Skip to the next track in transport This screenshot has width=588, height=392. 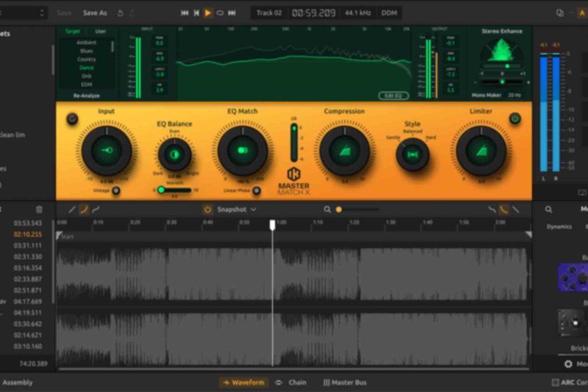coord(232,13)
